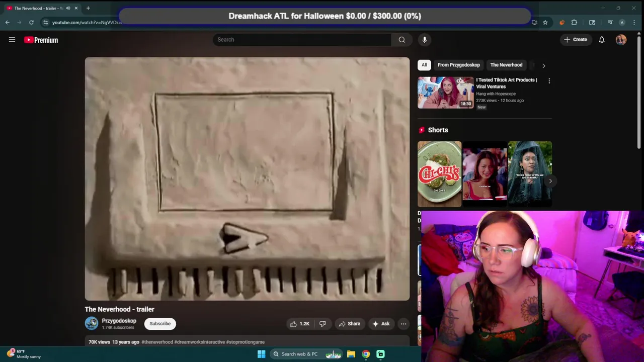Open the Short showing woman in veil
The height and width of the screenshot is (362, 644).
(x=530, y=174)
